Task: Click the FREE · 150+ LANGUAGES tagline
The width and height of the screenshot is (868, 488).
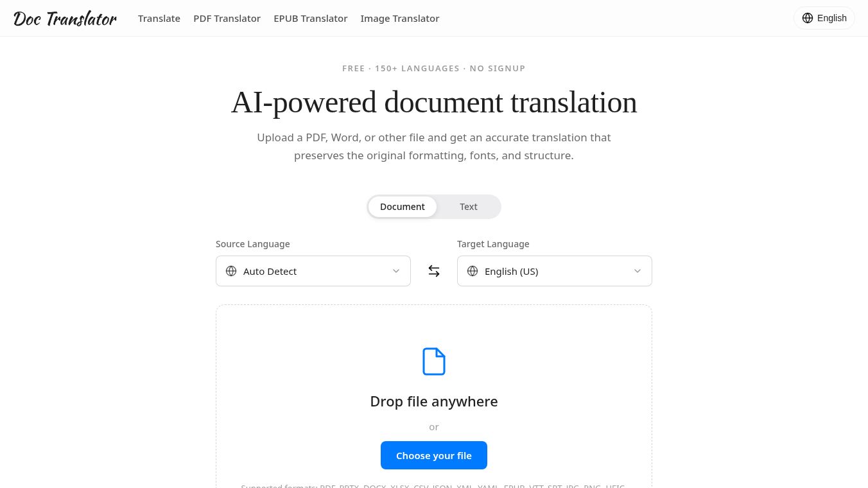Action: pyautogui.click(x=434, y=68)
